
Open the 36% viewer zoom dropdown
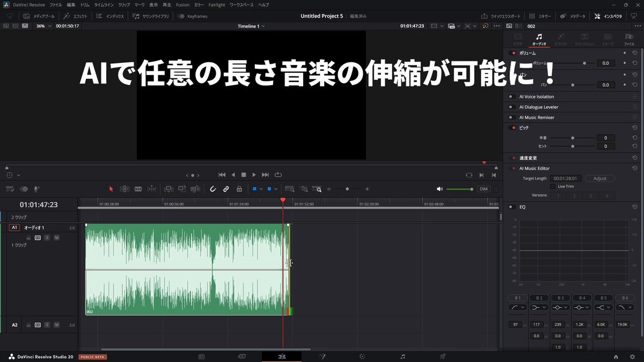click(43, 26)
